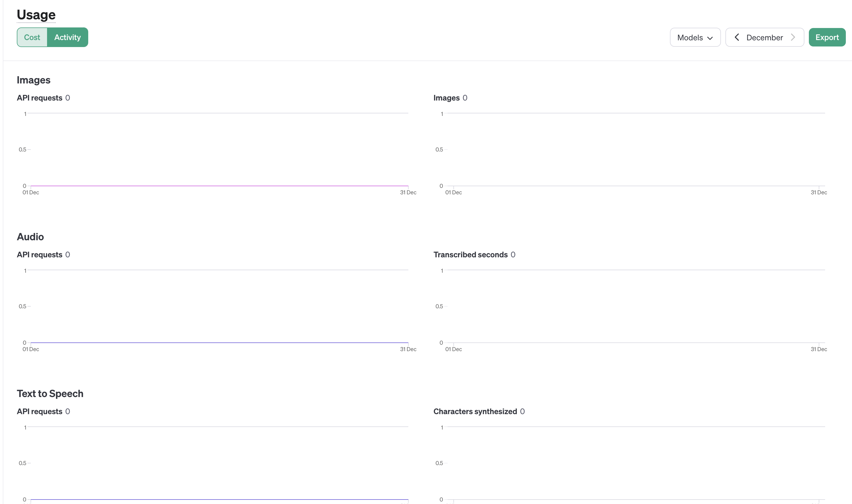Click the Audio API requests chart line
The height and width of the screenshot is (504, 852).
point(219,343)
